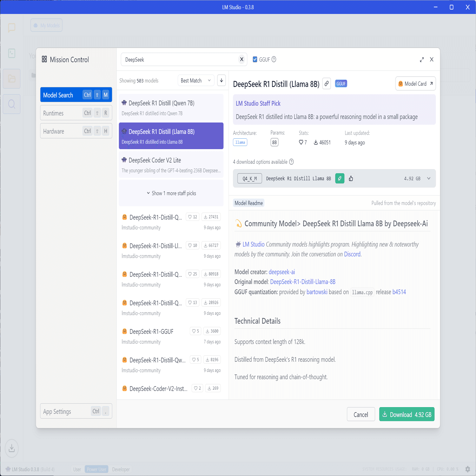476x476 pixels.
Task: Cancel the model download dialog
Action: (x=361, y=414)
